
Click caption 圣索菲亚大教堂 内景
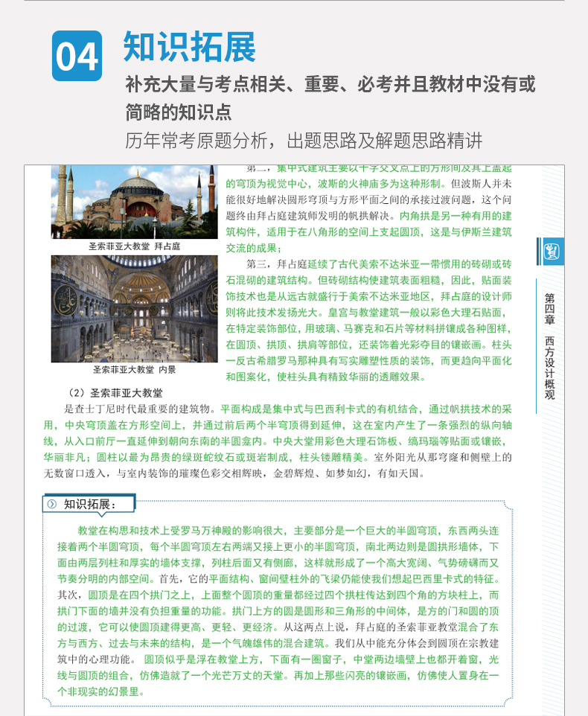tap(134, 369)
